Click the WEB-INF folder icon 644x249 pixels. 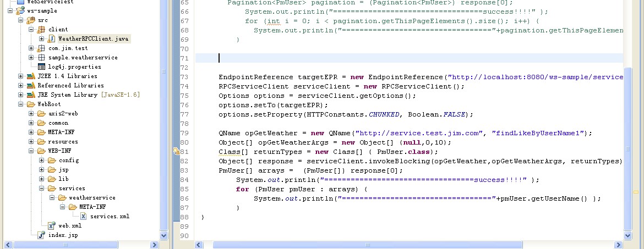(x=41, y=151)
